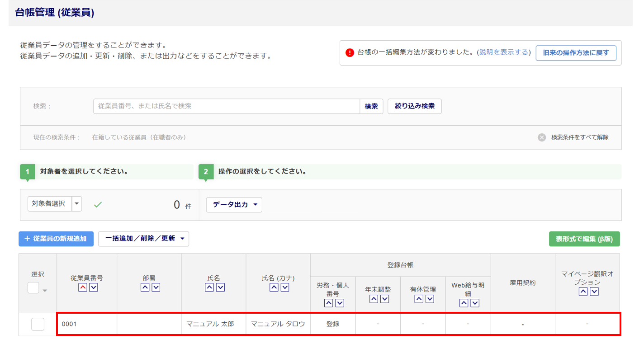Add new employee with 従業員の新規追加
644x339 pixels.
click(x=56, y=239)
